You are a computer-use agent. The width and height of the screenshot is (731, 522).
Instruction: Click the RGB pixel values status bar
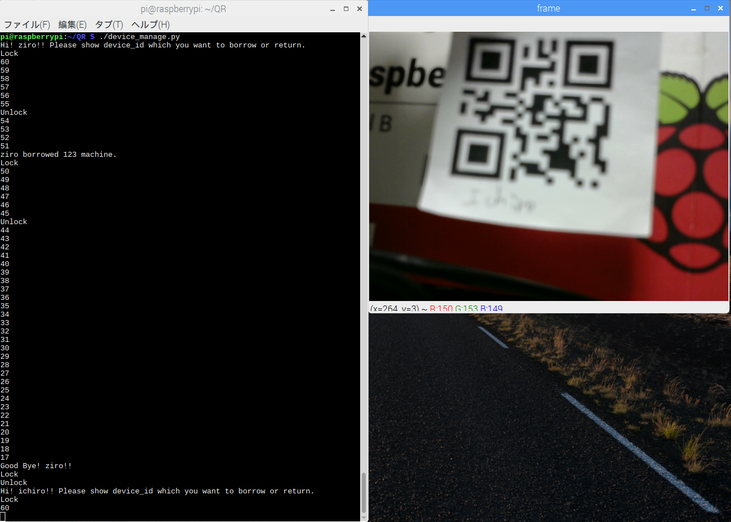[x=436, y=308]
